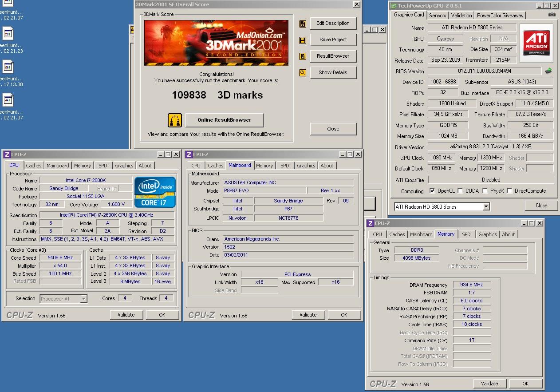The height and width of the screenshot is (392, 560).
Task: Open the desktop file dated 02 21.23
Action: [x=8, y=40]
